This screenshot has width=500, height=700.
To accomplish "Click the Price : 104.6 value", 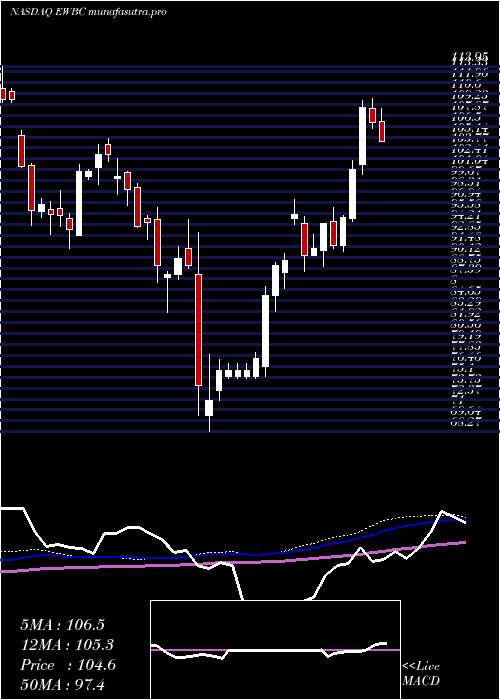I will click(68, 665).
